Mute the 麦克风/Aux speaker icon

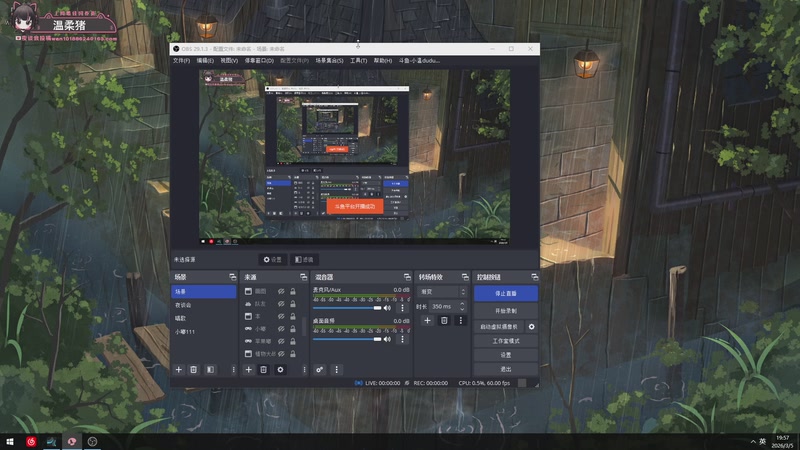[387, 308]
